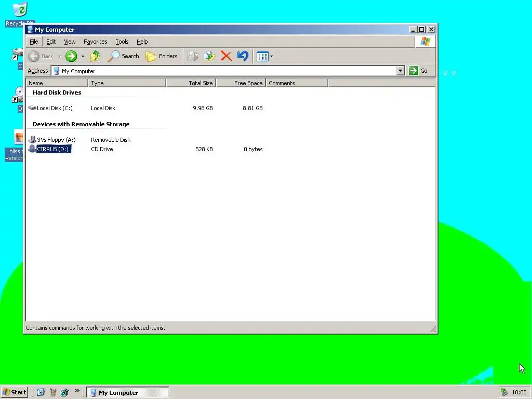Expand the Back history dropdown arrow
532x399 pixels.
(x=59, y=56)
